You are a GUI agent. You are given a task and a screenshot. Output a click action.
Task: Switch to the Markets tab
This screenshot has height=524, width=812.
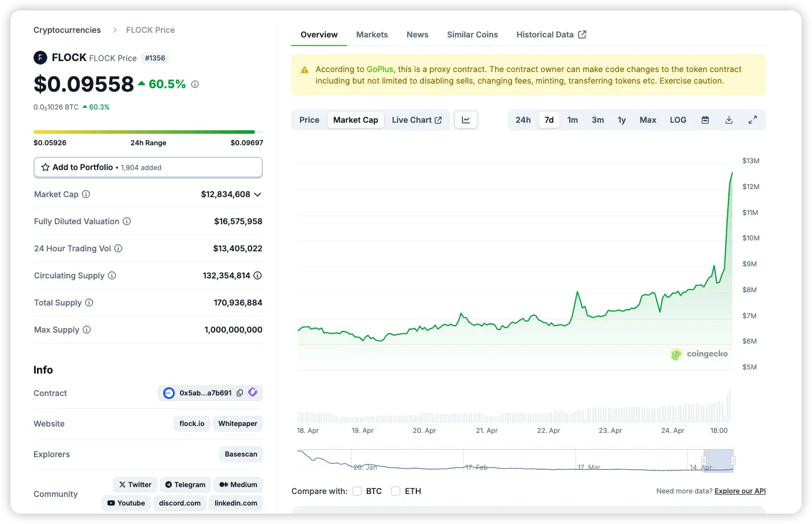372,35
